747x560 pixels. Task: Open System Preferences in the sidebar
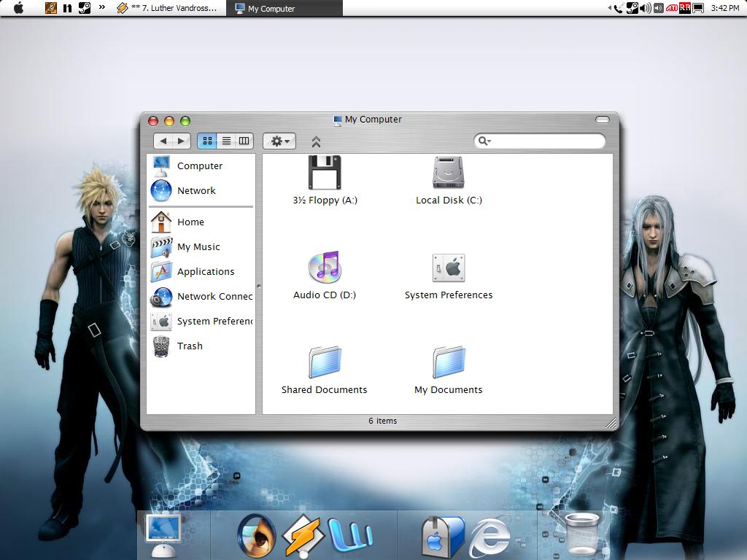(201, 321)
